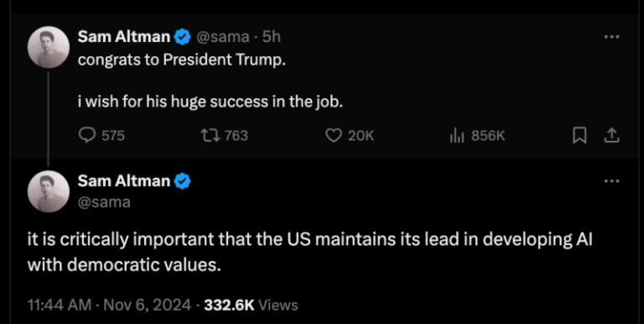Bookmark the congrats to President Trump tweet
The width and height of the screenshot is (644, 324).
[579, 136]
